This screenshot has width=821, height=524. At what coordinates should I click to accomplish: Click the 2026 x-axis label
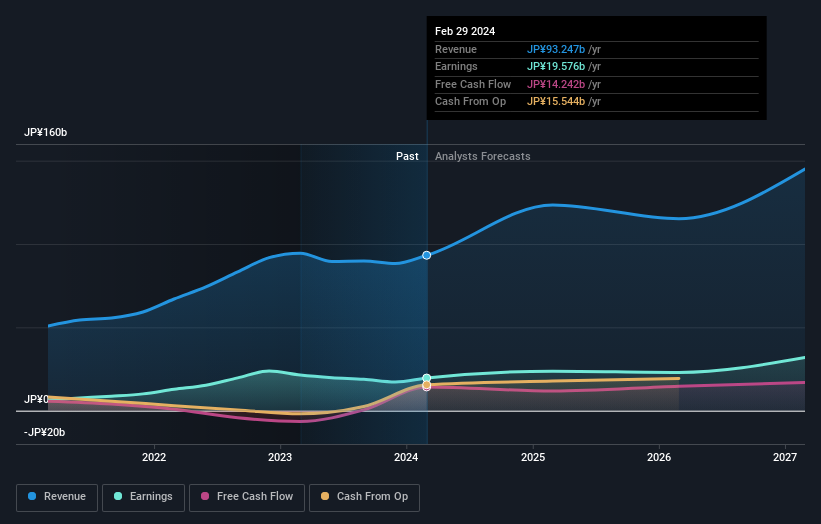click(x=659, y=457)
